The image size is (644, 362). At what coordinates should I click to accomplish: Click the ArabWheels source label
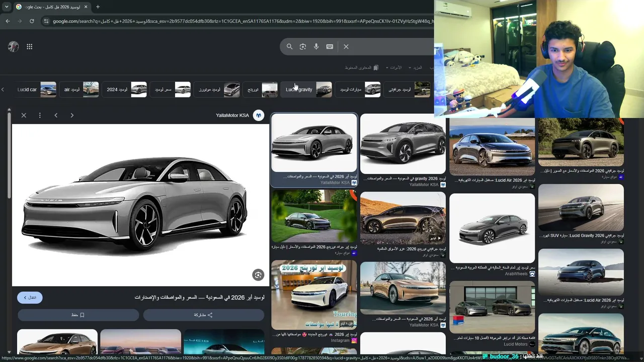(516, 274)
